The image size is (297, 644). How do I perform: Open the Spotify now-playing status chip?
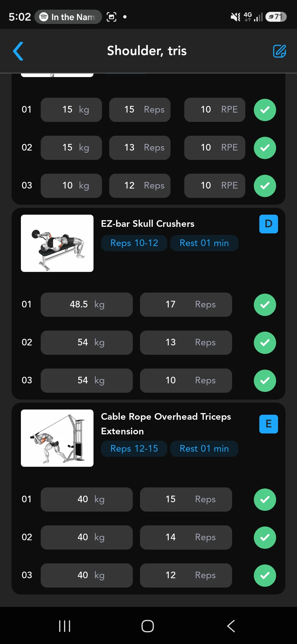68,17
